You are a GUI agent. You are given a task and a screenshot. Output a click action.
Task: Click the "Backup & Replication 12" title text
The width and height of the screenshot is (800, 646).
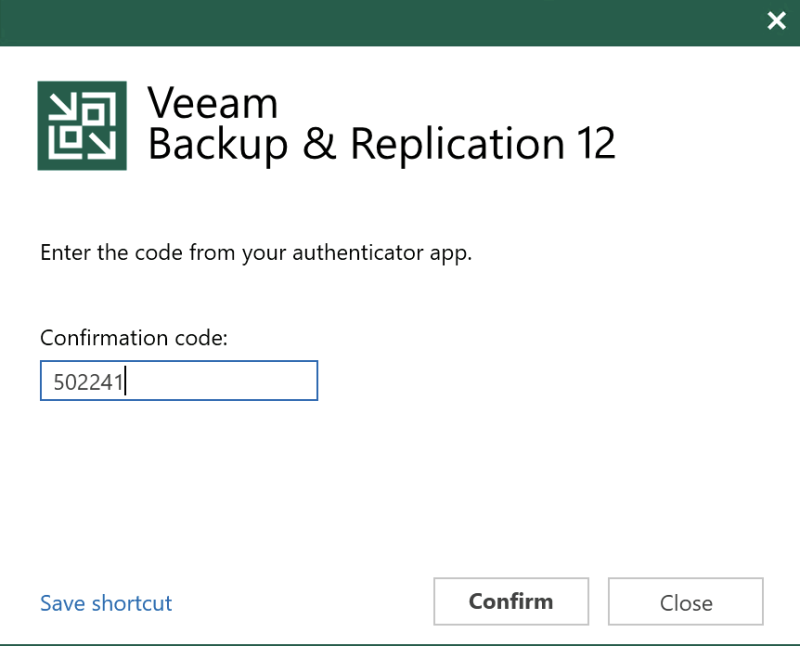pyautogui.click(x=382, y=144)
